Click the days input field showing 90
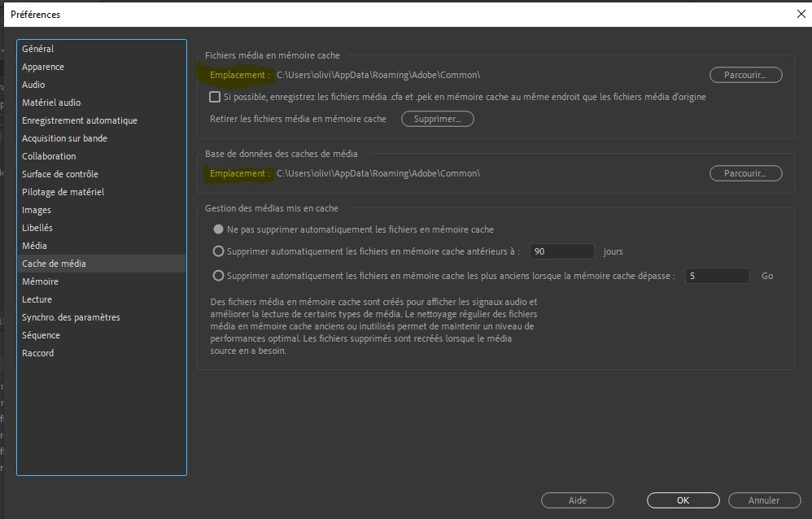The width and height of the screenshot is (812, 519). point(561,251)
